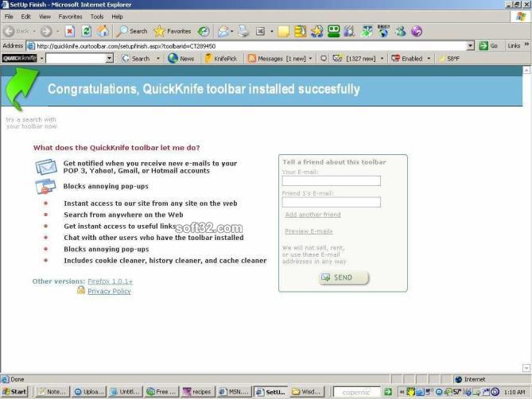Open the Favorites star button
The width and height of the screenshot is (532, 399).
[173, 31]
